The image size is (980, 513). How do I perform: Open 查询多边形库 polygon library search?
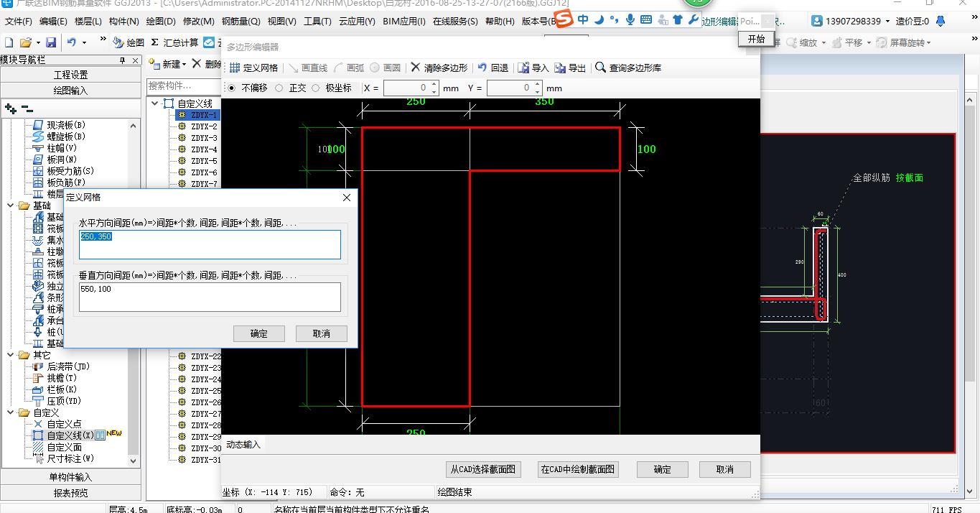click(628, 68)
